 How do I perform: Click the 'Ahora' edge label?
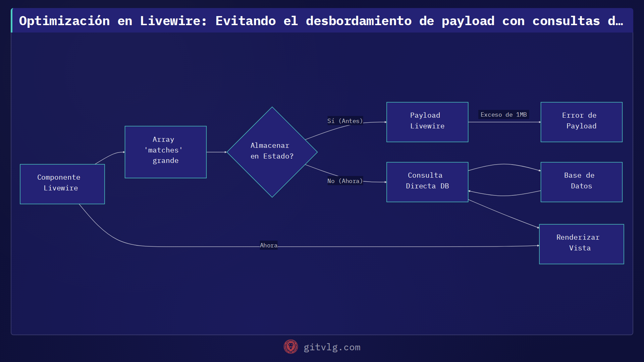[x=269, y=245]
